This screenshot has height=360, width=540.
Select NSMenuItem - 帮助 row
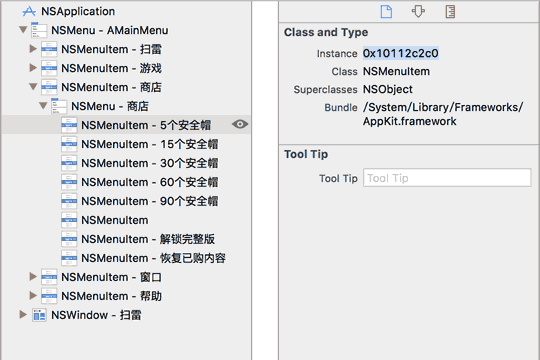125,296
